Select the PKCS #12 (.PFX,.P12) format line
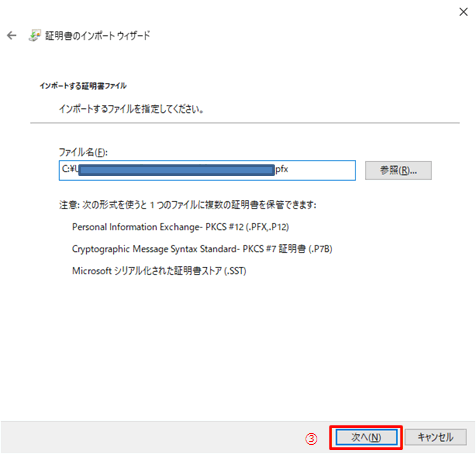Screen dimensions: 476x454 [180, 227]
